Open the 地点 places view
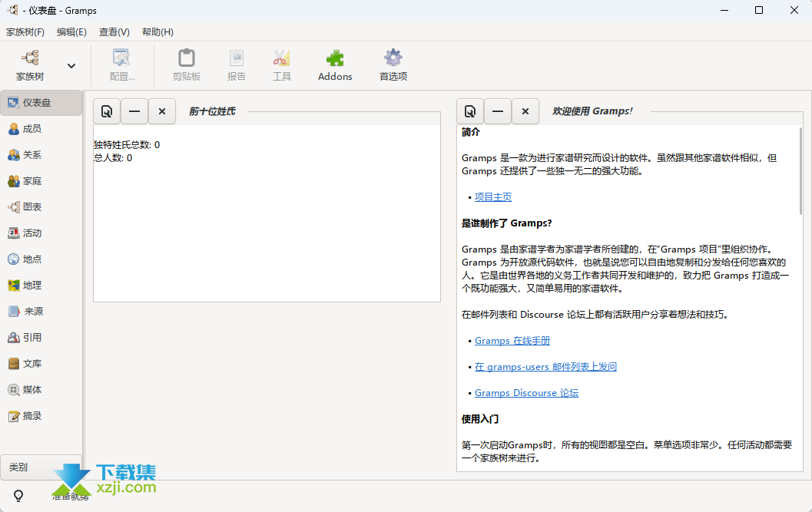This screenshot has height=512, width=812. tap(41, 259)
